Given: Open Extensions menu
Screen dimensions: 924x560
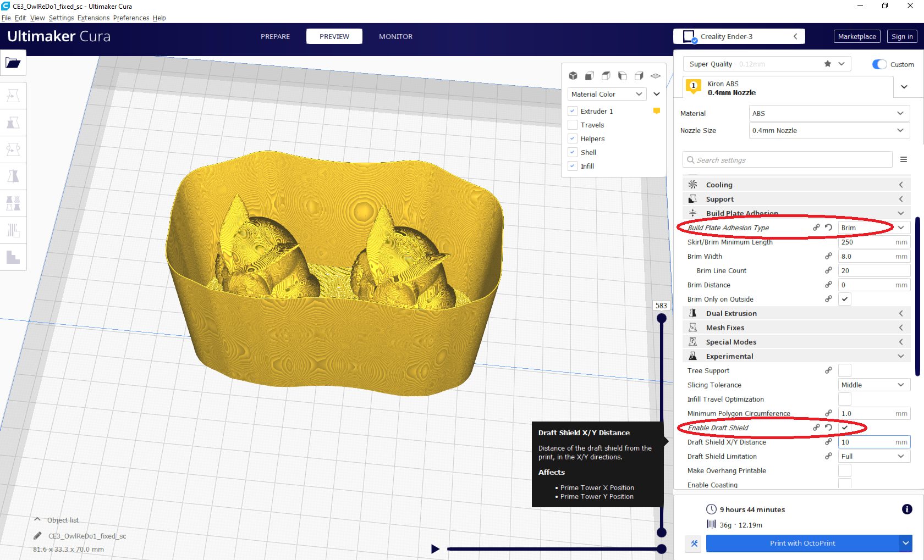Looking at the screenshot, I should [x=94, y=18].
